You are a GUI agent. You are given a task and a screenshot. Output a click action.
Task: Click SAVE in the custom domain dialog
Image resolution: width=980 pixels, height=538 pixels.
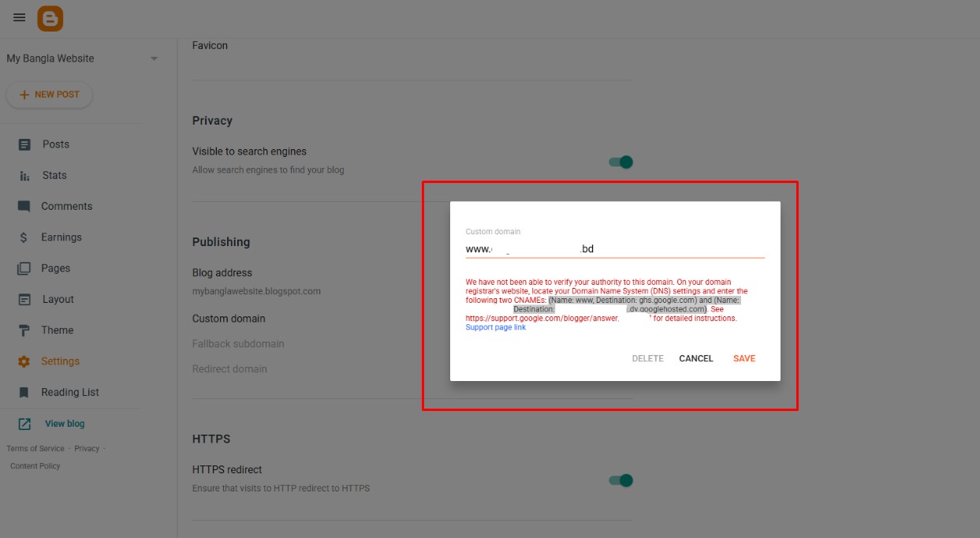(x=744, y=358)
